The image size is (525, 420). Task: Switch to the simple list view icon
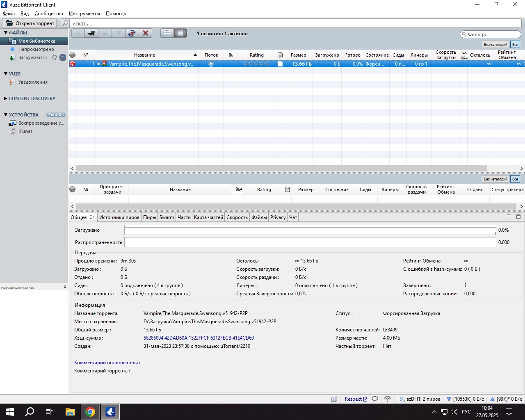(167, 33)
